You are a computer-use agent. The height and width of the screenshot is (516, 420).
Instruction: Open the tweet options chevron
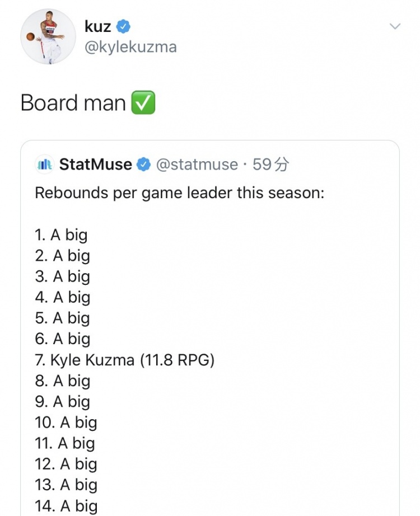click(395, 26)
